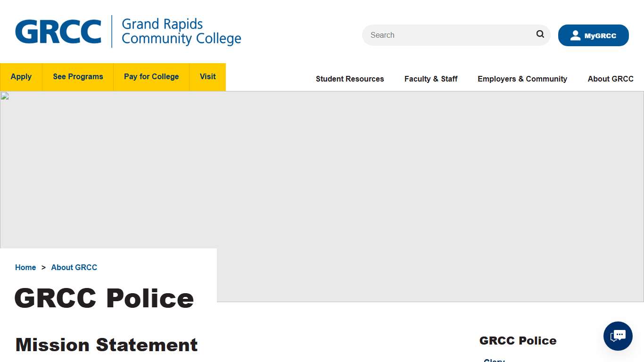Viewport: 644px width, 362px height.
Task: Open the Student Resources dropdown
Action: (349, 79)
